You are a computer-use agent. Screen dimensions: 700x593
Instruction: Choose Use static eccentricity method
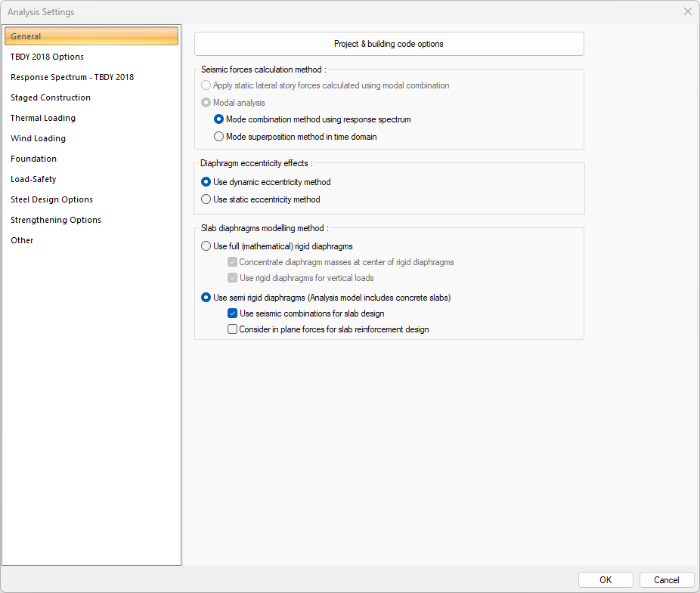pos(206,199)
